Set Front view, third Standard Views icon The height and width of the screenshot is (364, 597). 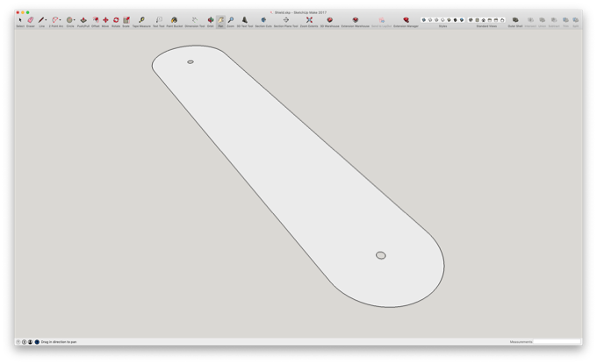tap(484, 20)
